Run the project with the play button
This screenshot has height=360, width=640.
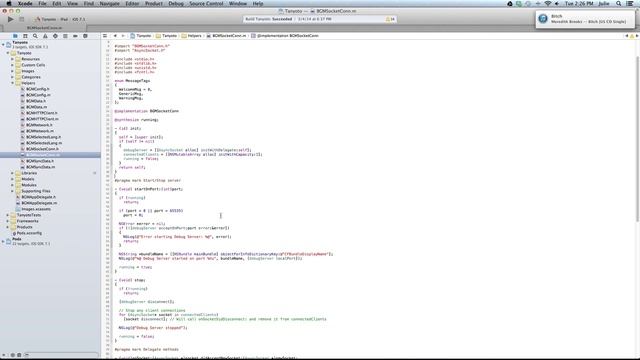[x=11, y=19]
